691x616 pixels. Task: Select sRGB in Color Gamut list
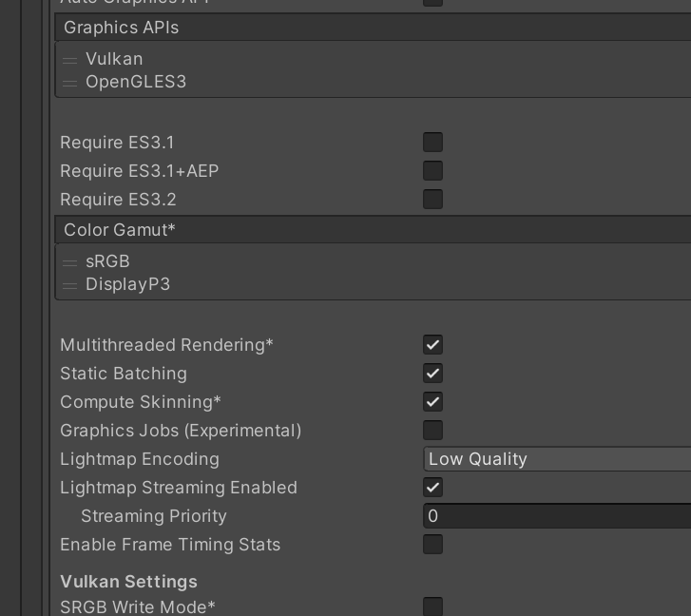[x=107, y=261]
